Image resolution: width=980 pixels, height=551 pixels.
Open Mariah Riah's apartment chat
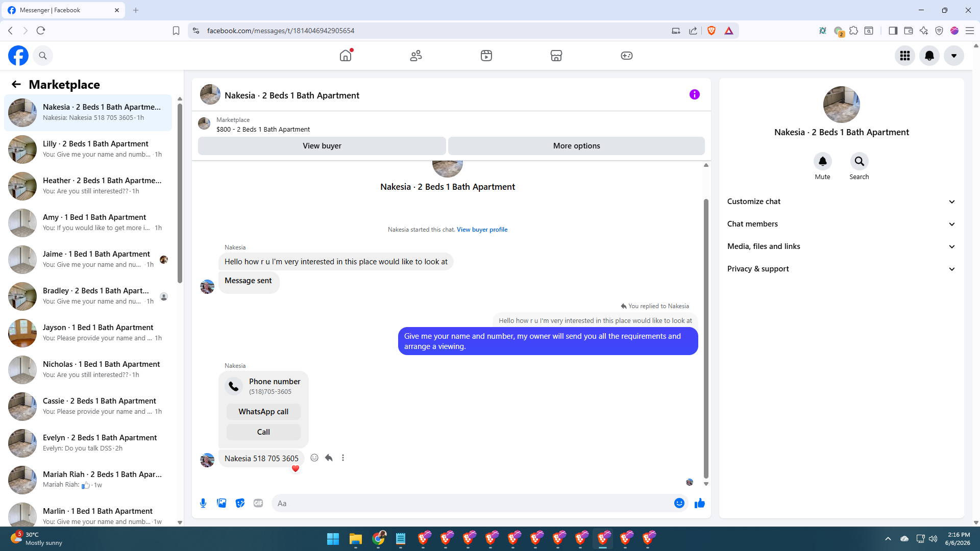pos(88,480)
